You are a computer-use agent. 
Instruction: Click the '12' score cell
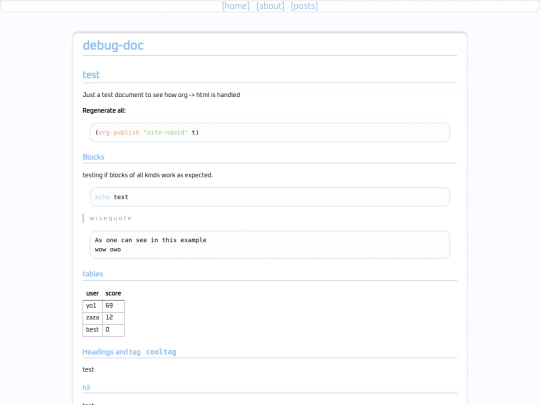[x=114, y=318]
